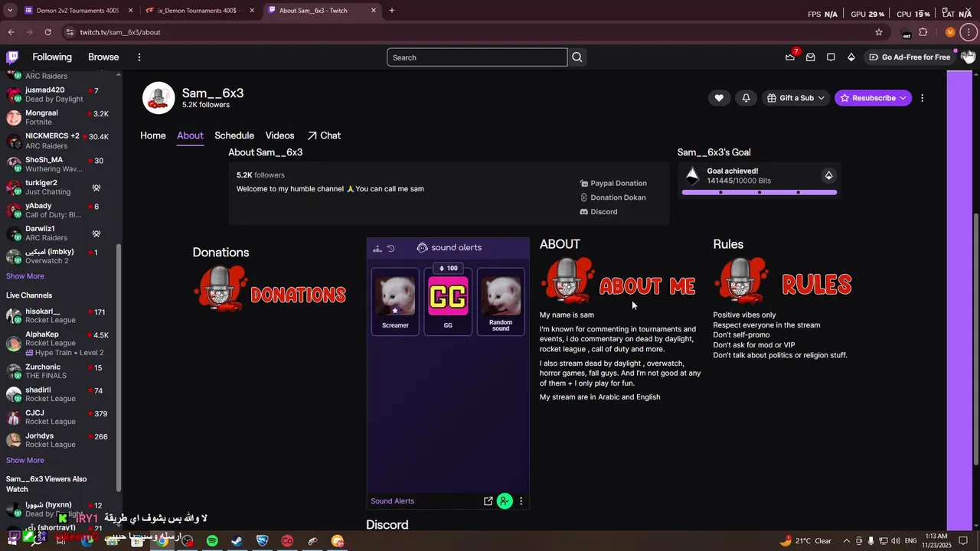Click the three-dot more menu beside Browse

pyautogui.click(x=139, y=57)
